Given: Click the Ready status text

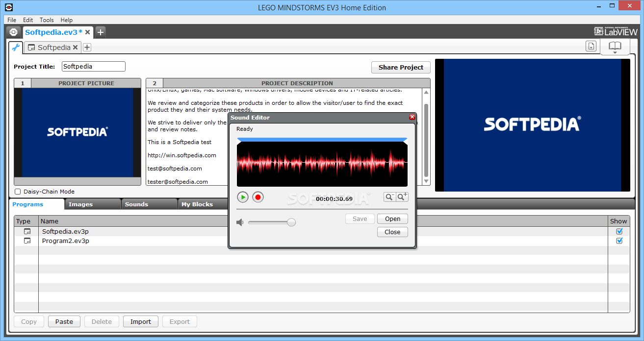Looking at the screenshot, I should 245,129.
